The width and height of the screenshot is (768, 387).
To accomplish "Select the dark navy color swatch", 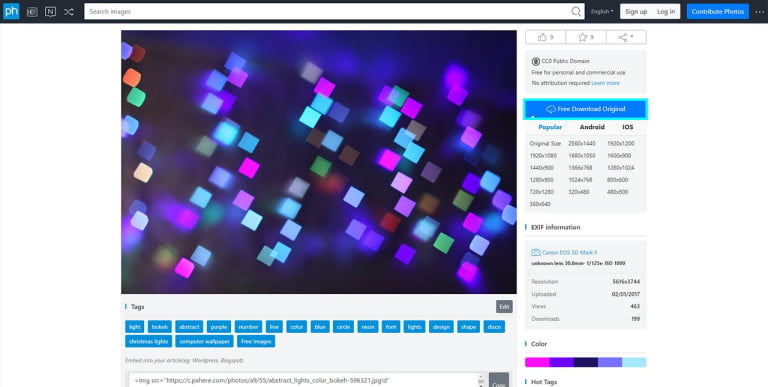I will pyautogui.click(x=585, y=363).
